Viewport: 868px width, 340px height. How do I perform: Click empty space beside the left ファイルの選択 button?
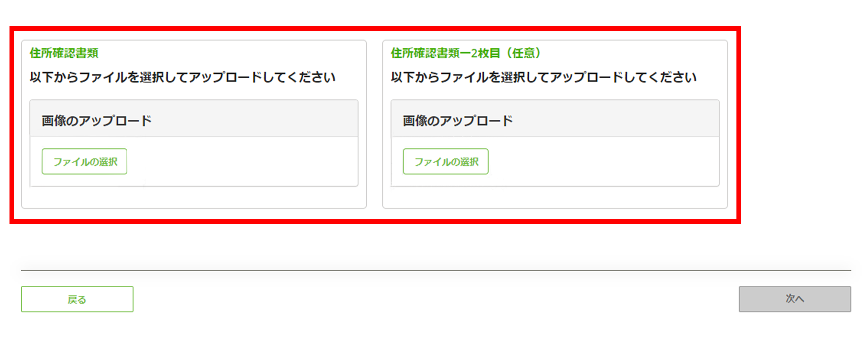(240, 161)
